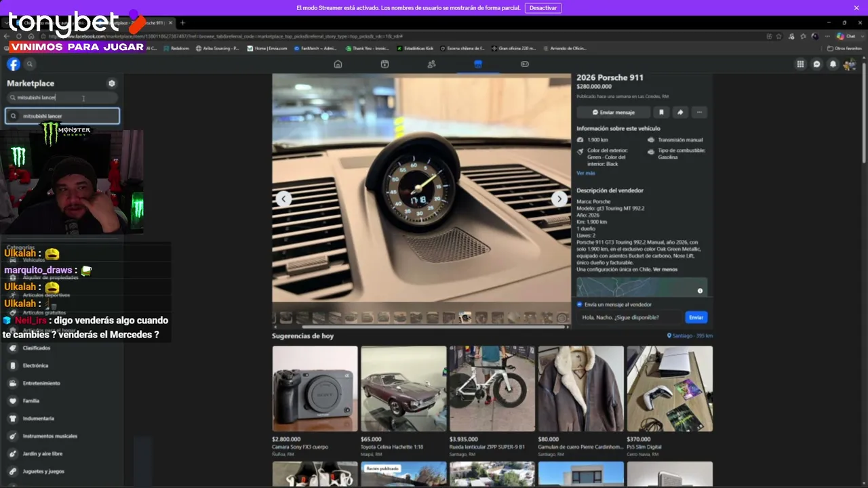This screenshot has width=868, height=488.
Task: Open Messenger chats icon
Action: (816, 64)
